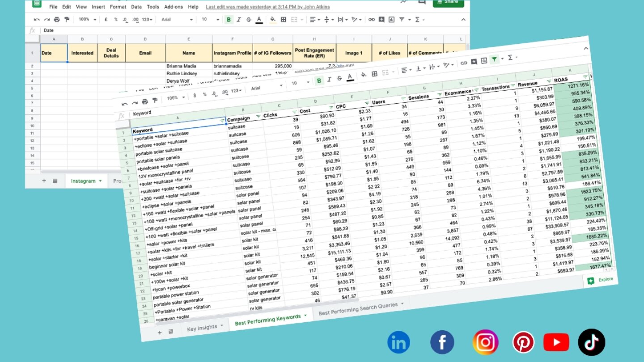Viewport: 644px width, 362px height.
Task: Toggle italic in Instagram spreadsheet toolbar
Action: click(239, 20)
